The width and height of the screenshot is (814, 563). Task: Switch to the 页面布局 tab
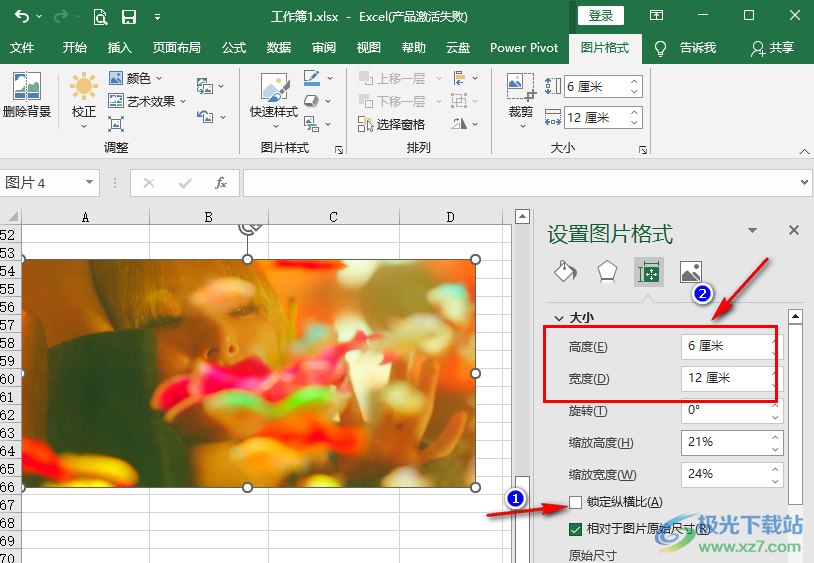point(177,48)
